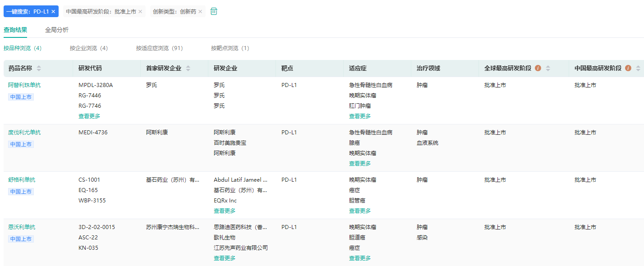
Task: Expand 查看更多 companies for 舒格利单抗
Action: tap(225, 211)
